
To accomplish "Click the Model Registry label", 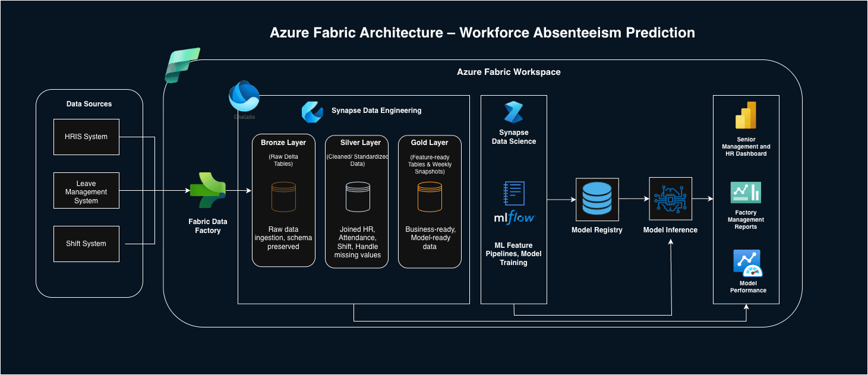I will click(x=597, y=230).
